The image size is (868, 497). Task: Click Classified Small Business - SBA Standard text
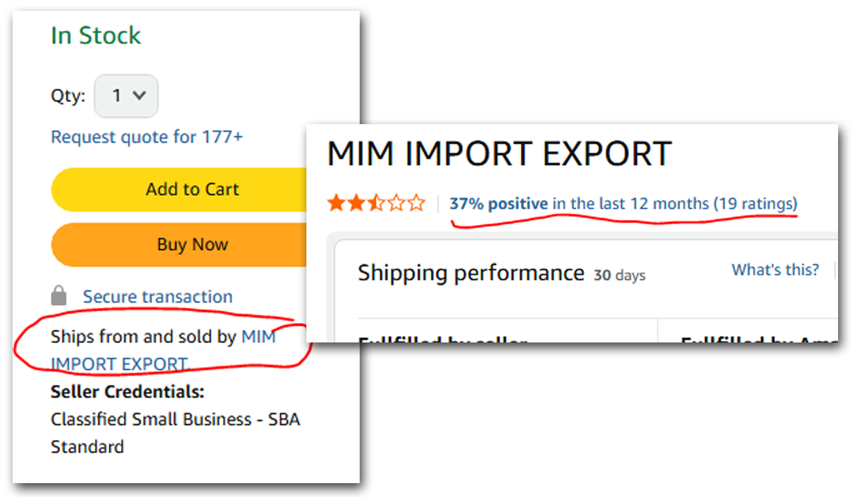click(175, 419)
